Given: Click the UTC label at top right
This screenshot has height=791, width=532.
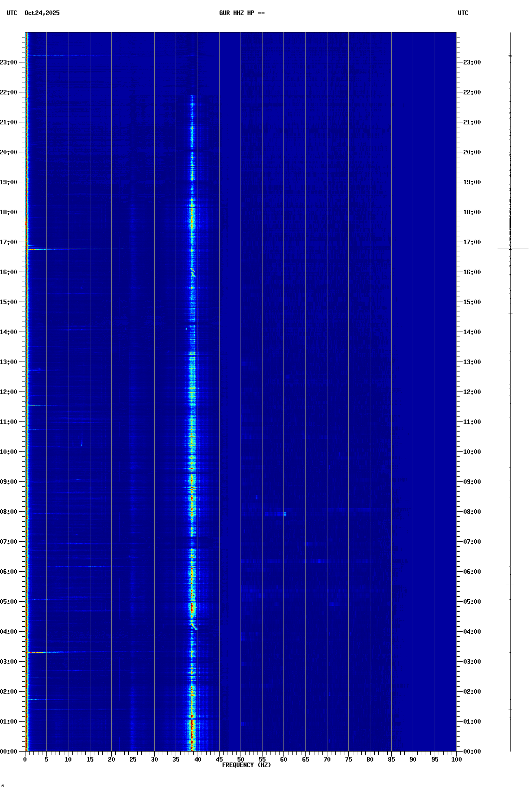Looking at the screenshot, I should (463, 13).
